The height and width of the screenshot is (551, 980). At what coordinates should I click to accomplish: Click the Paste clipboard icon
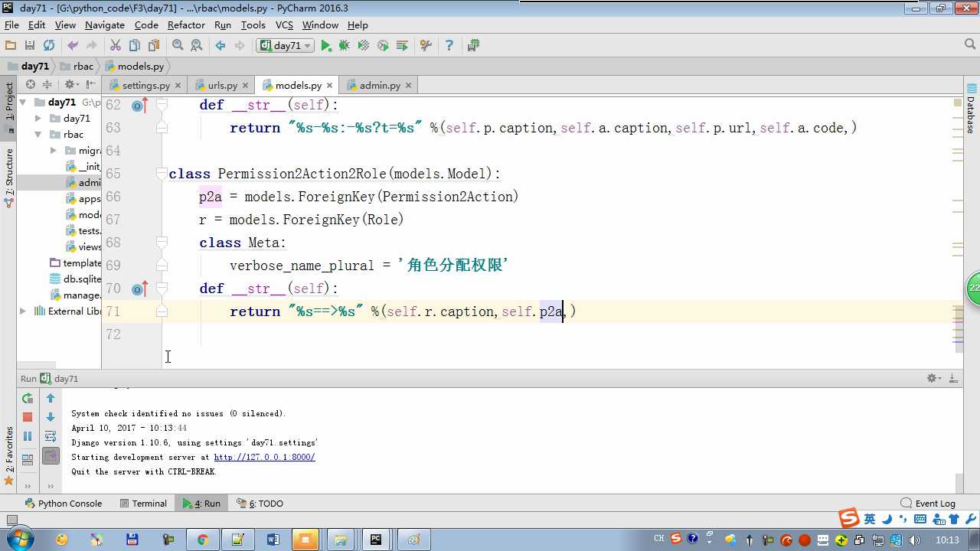click(154, 46)
